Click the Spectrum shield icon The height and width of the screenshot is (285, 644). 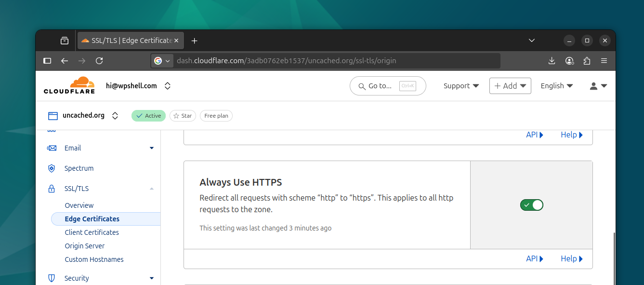pyautogui.click(x=52, y=168)
